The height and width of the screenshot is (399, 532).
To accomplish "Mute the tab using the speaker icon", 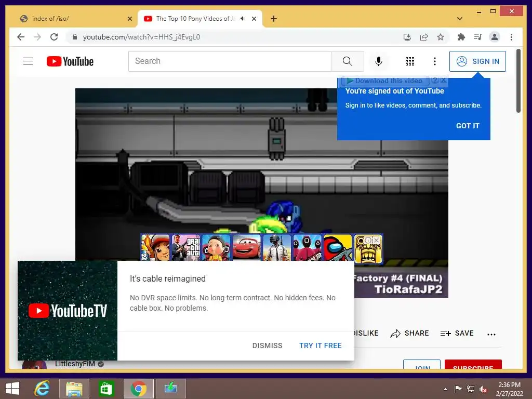I will point(243,19).
